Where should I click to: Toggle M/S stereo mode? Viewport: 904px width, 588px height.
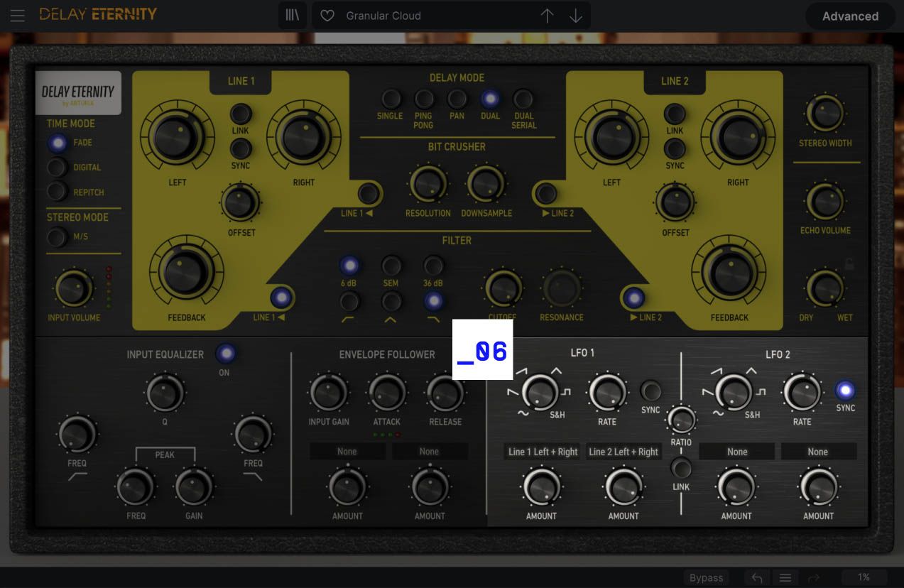pos(58,236)
